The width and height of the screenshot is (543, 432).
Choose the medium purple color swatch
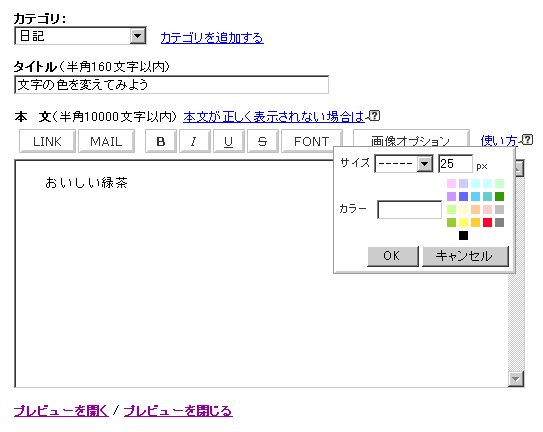click(451, 196)
